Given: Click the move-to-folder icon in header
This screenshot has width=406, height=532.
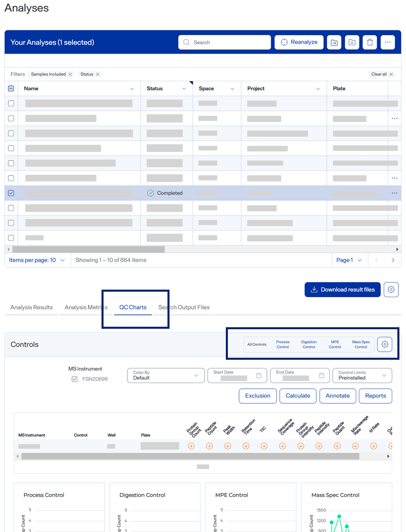Looking at the screenshot, I should (334, 43).
